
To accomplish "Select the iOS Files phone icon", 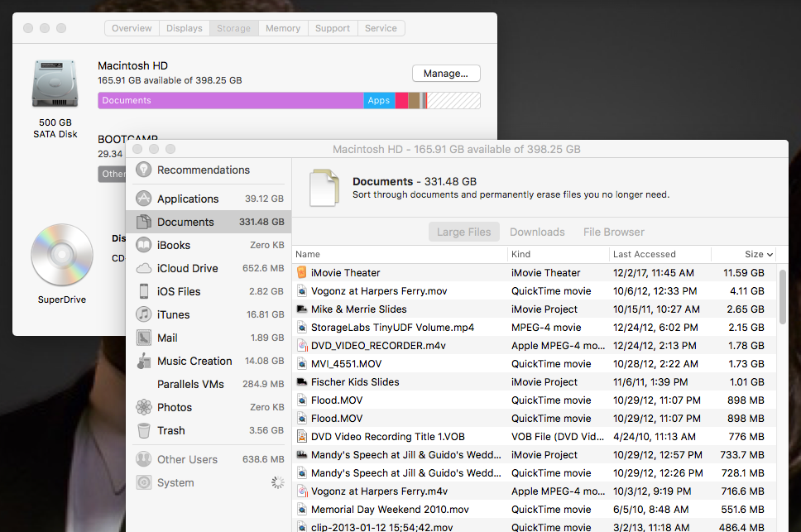I will point(144,291).
